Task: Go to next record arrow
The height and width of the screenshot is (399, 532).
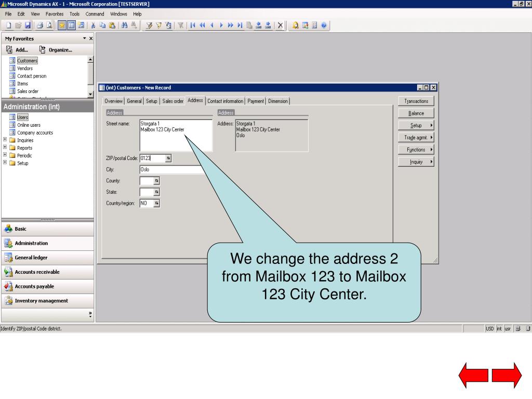Action: (x=221, y=25)
